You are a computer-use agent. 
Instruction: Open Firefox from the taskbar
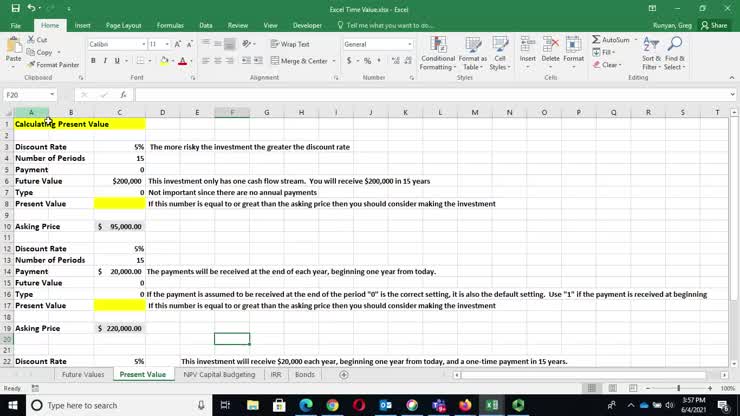tap(465, 405)
